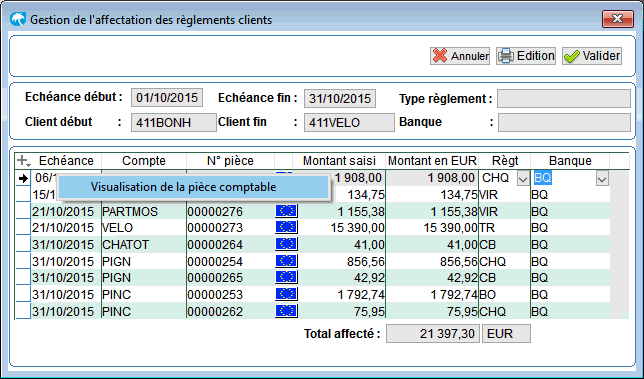Image resolution: width=644 pixels, height=379 pixels.
Task: Sort by the Montant saisi column header
Action: click(x=339, y=161)
